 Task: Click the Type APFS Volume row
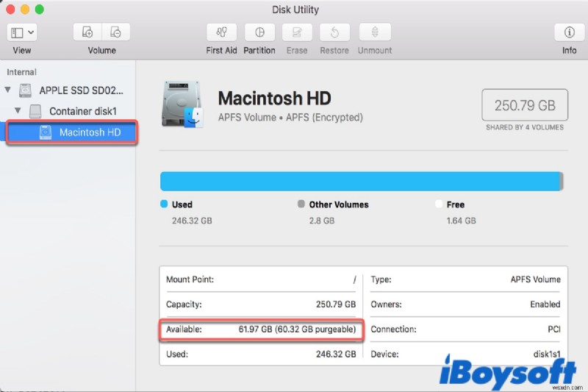point(465,279)
